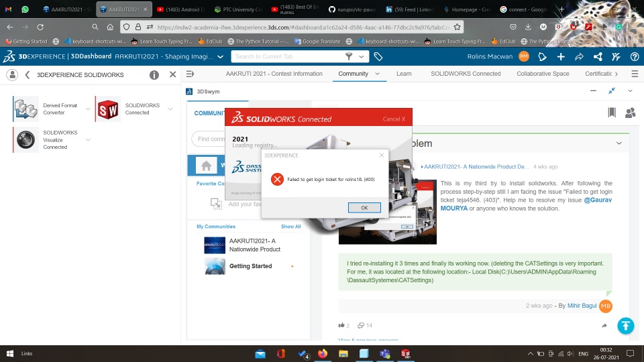The height and width of the screenshot is (362, 644).
Task: Toggle the dashboard tab list icon
Action: (x=190, y=74)
